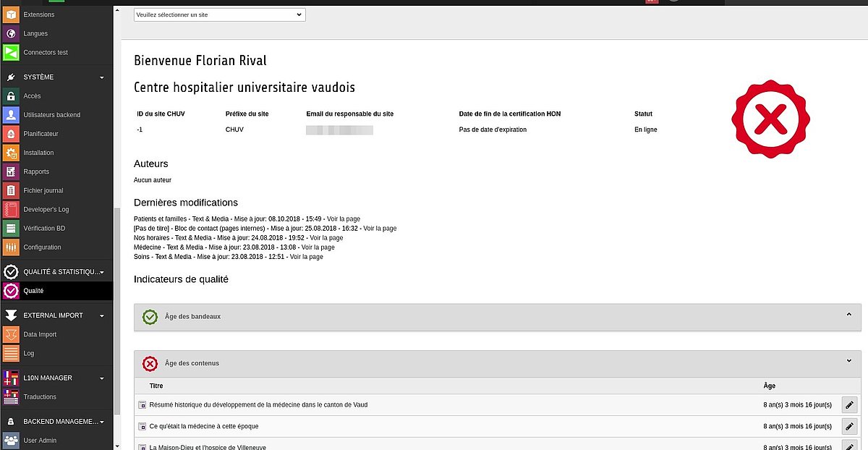Click 'Pas de date d'expiration' text
This screenshot has height=450, width=868.
[493, 130]
